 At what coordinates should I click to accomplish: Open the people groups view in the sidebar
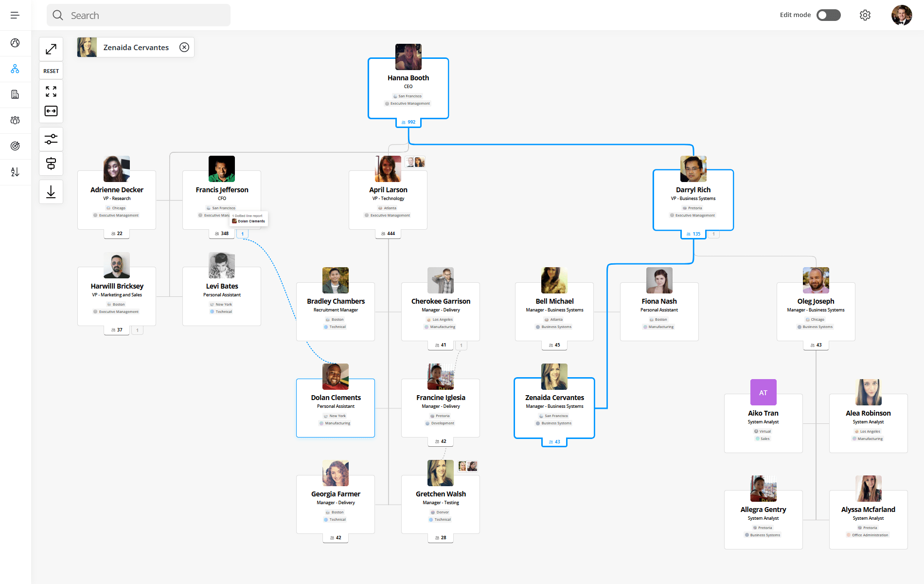point(15,120)
